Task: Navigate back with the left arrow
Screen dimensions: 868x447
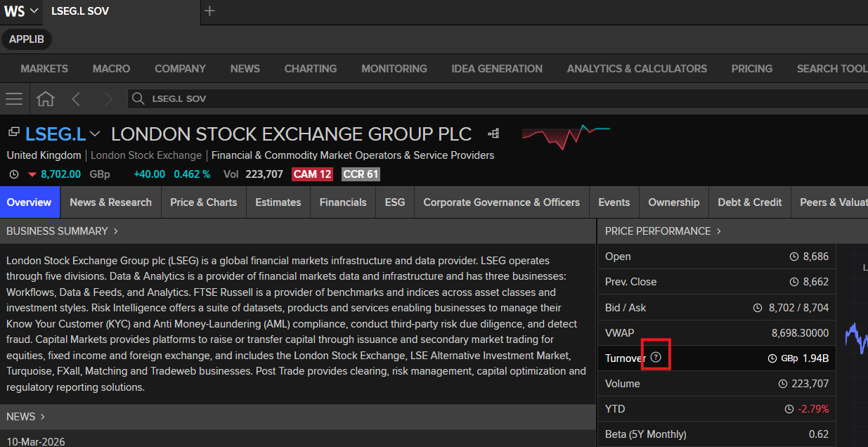Action: pos(76,98)
